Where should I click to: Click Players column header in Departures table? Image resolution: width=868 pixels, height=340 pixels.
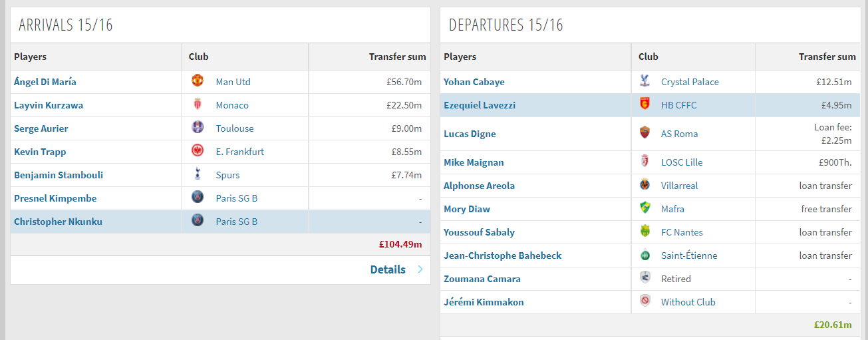coord(460,57)
